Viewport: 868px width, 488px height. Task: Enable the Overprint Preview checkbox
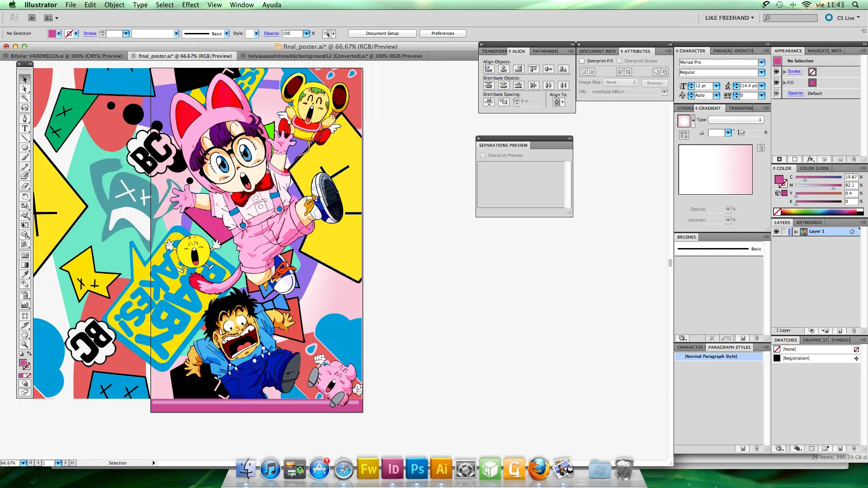(483, 155)
